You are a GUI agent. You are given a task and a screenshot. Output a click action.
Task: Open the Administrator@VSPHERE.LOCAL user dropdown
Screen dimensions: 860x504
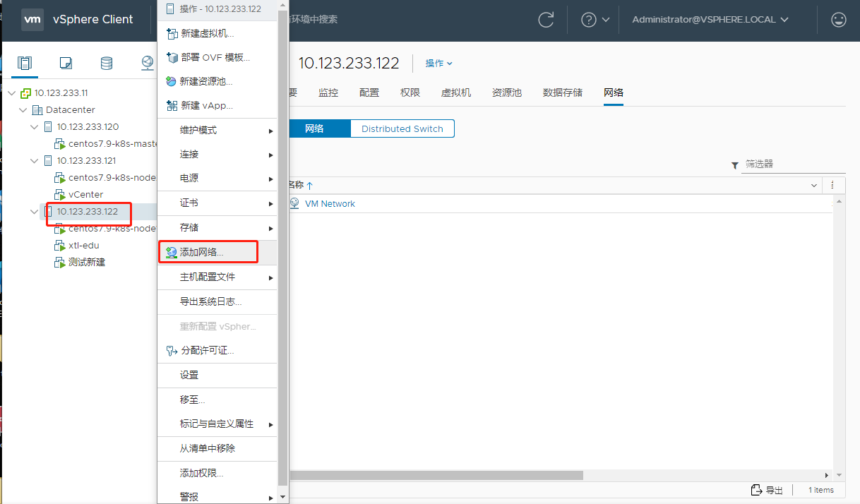(710, 20)
